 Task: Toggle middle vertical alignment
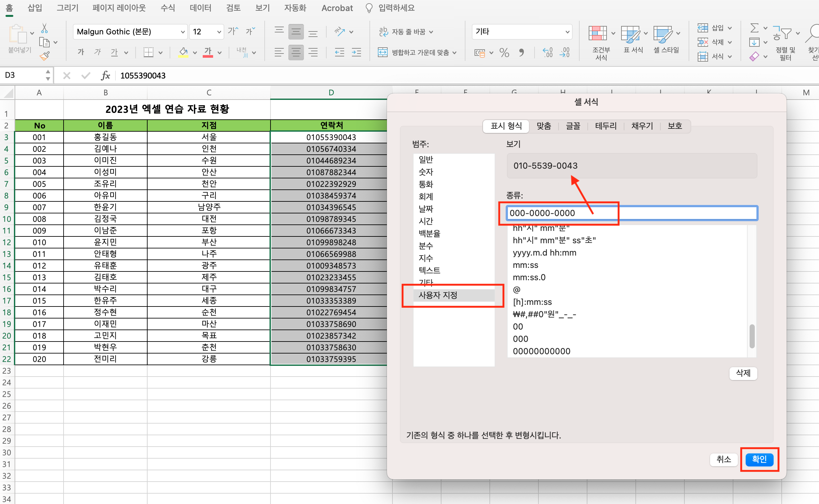click(296, 32)
